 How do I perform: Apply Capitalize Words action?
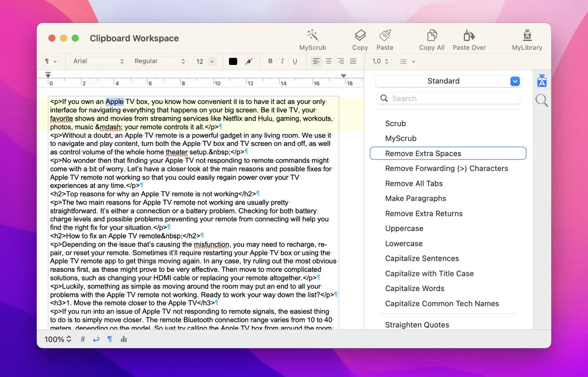[415, 288]
